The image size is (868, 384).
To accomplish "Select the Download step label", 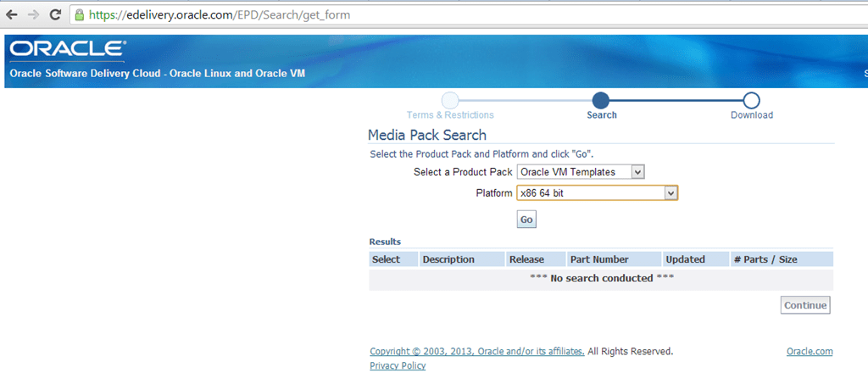I will pos(752,115).
